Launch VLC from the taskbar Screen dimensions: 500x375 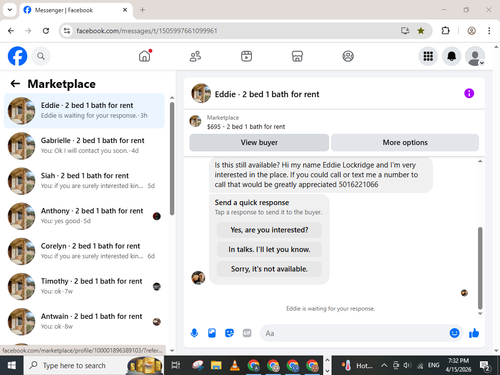pos(235,365)
